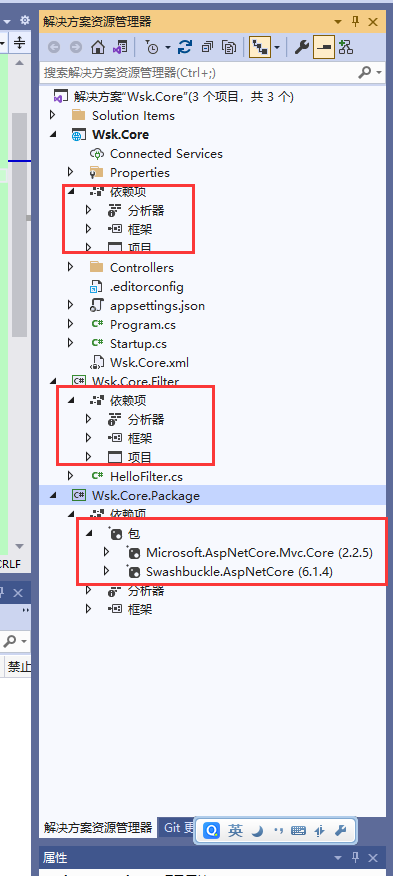This screenshot has height=876, width=393.
Task: Click the C# icon next to Program.cs
Action: click(97, 325)
